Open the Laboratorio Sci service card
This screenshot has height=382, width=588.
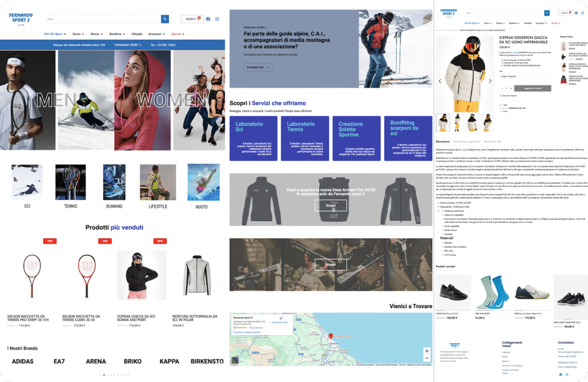coord(253,138)
